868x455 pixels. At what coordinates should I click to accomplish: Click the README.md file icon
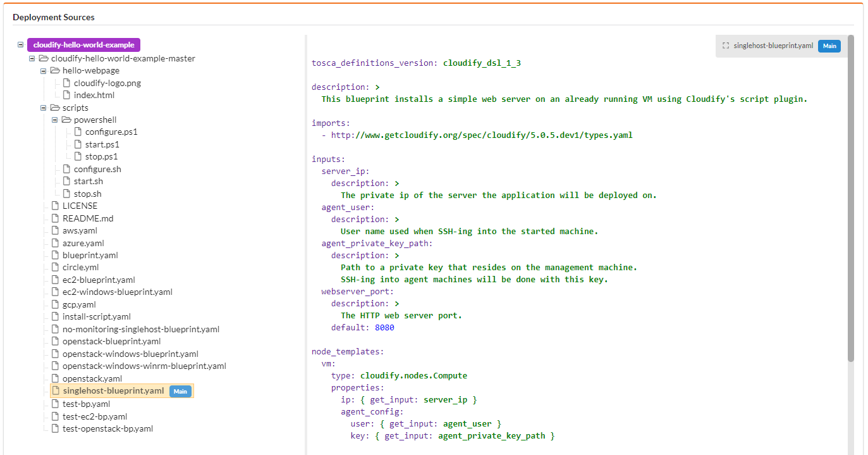pyautogui.click(x=55, y=218)
